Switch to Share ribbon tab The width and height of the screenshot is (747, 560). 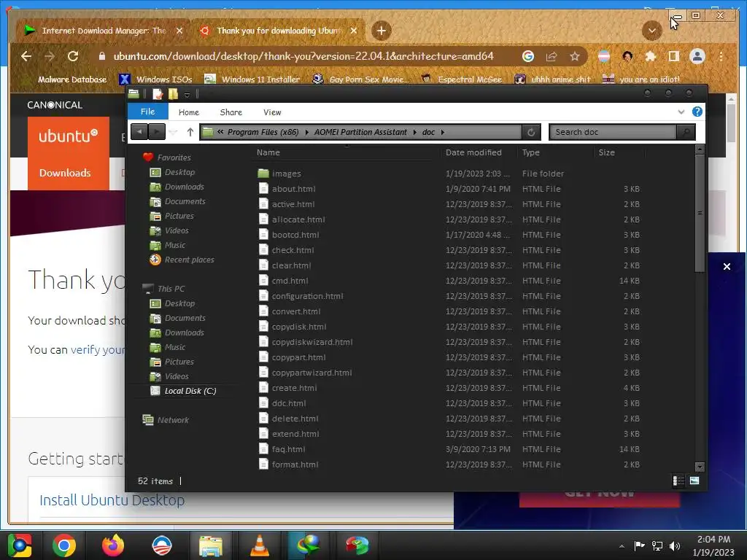point(231,112)
